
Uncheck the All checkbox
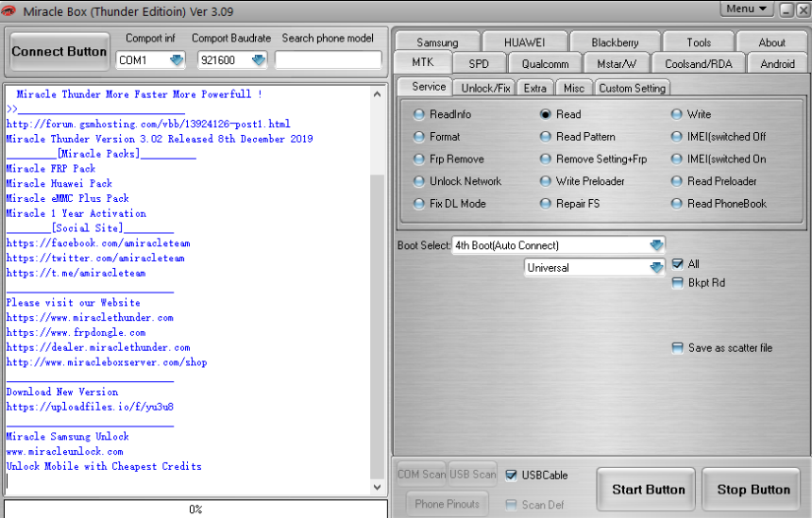point(677,264)
